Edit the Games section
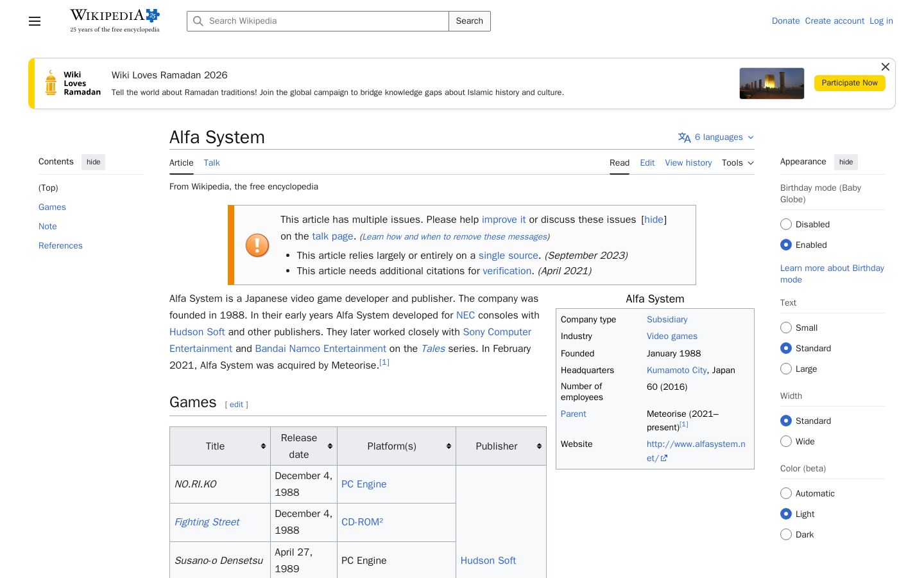Screen dimensions: 924x578 click(x=236, y=405)
